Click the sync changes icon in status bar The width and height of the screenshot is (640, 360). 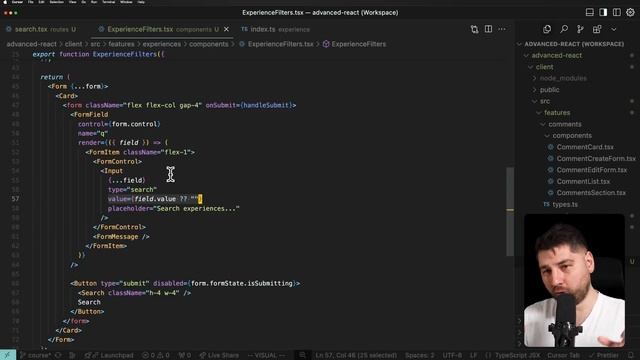(58, 355)
